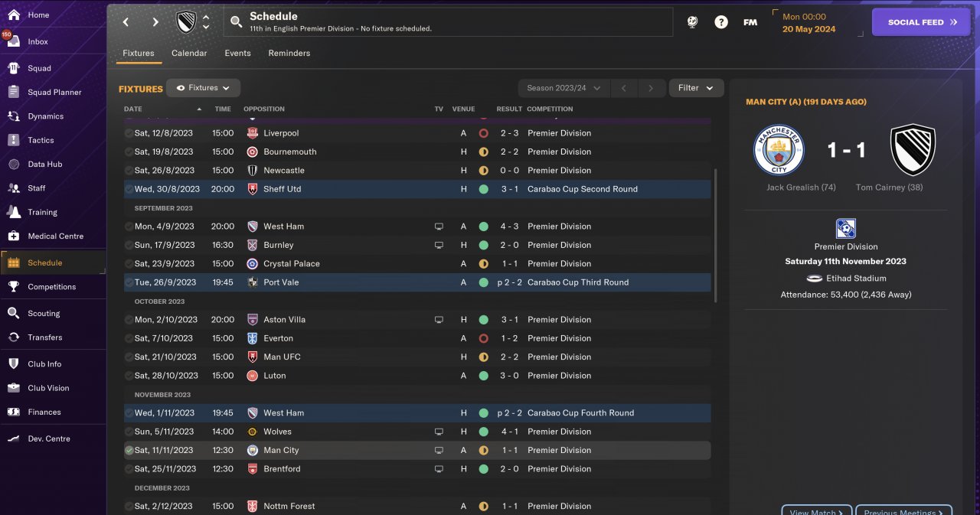
Task: Navigate back with the left arrow
Action: (126, 22)
